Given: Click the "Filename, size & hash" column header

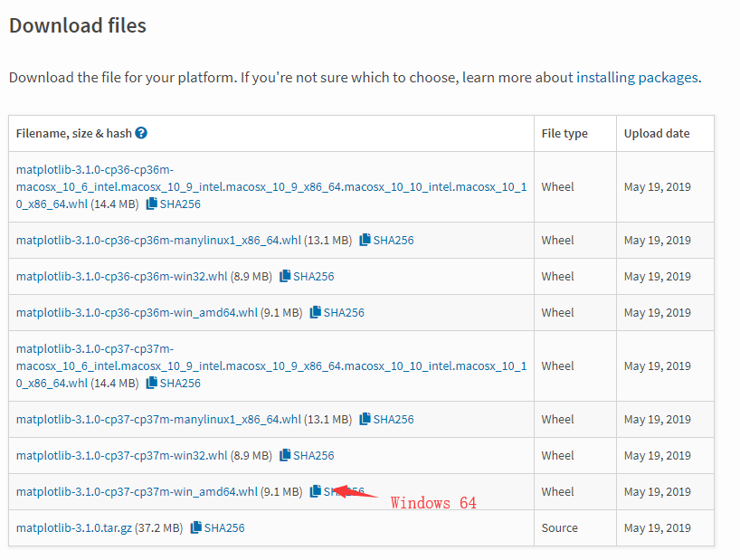Looking at the screenshot, I should 74,134.
